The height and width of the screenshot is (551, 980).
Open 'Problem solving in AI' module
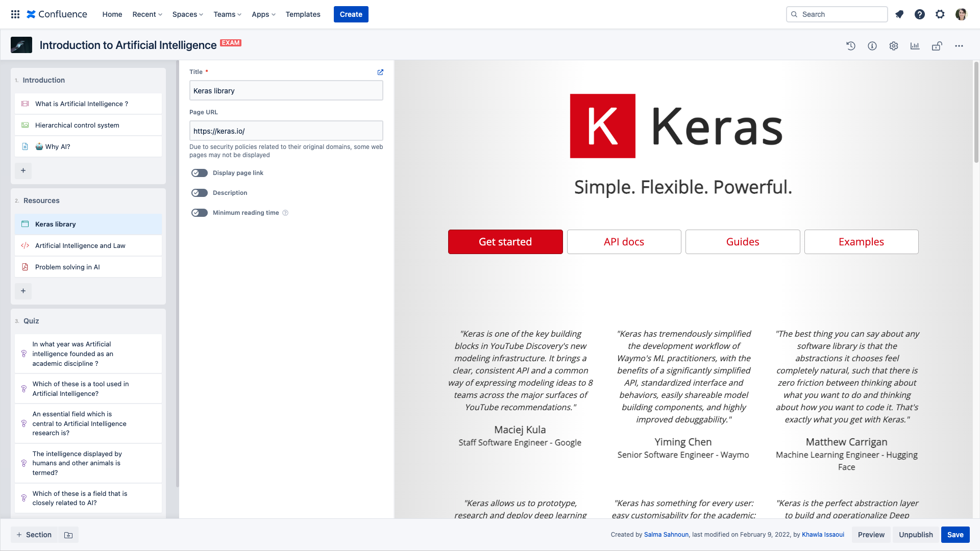coord(88,267)
